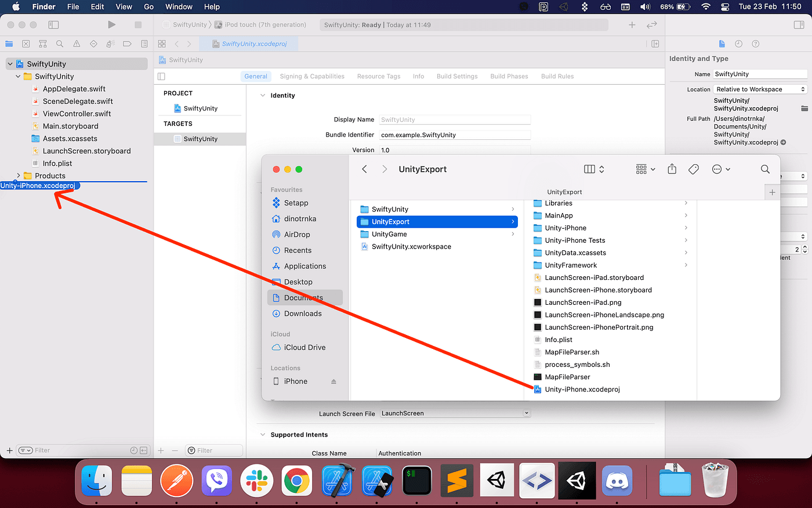This screenshot has height=508, width=812.
Task: Click the Display Name field
Action: (x=455, y=120)
